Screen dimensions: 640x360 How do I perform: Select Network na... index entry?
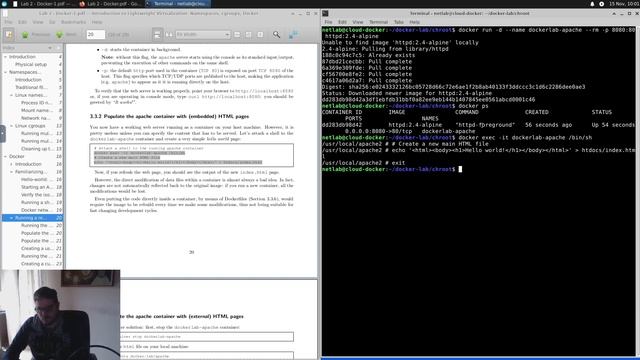coord(36,118)
